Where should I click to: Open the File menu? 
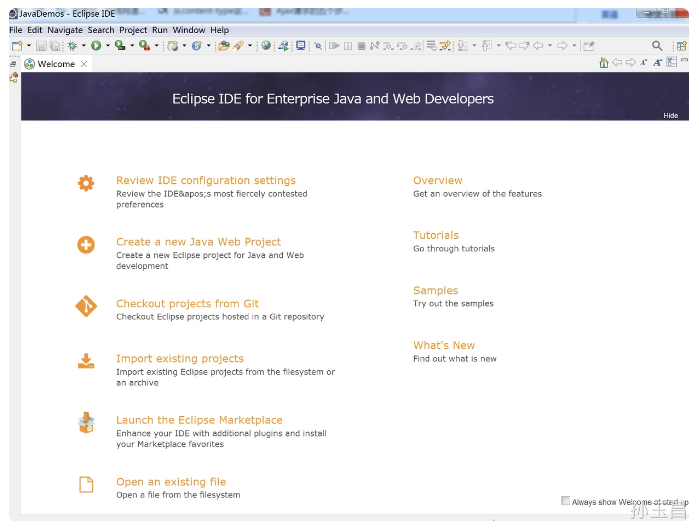(16, 30)
